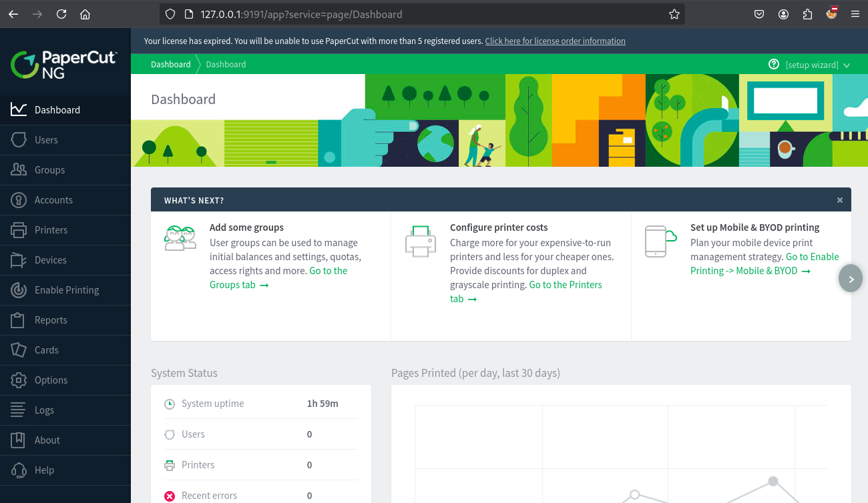This screenshot has height=503, width=868.
Task: Click the mobile cloud icon beside BYOD printing
Action: click(660, 241)
